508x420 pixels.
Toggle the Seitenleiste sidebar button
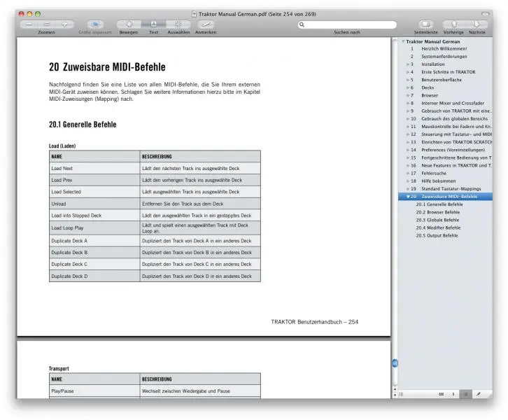(427, 24)
